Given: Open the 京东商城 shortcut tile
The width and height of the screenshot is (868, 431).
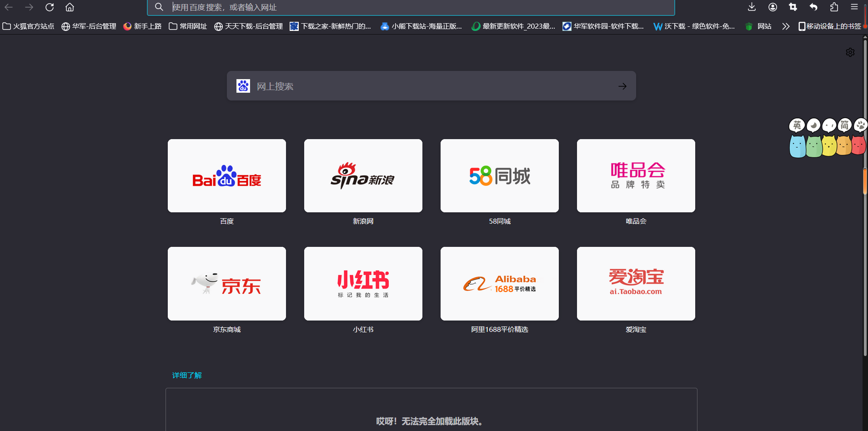Looking at the screenshot, I should (x=227, y=284).
